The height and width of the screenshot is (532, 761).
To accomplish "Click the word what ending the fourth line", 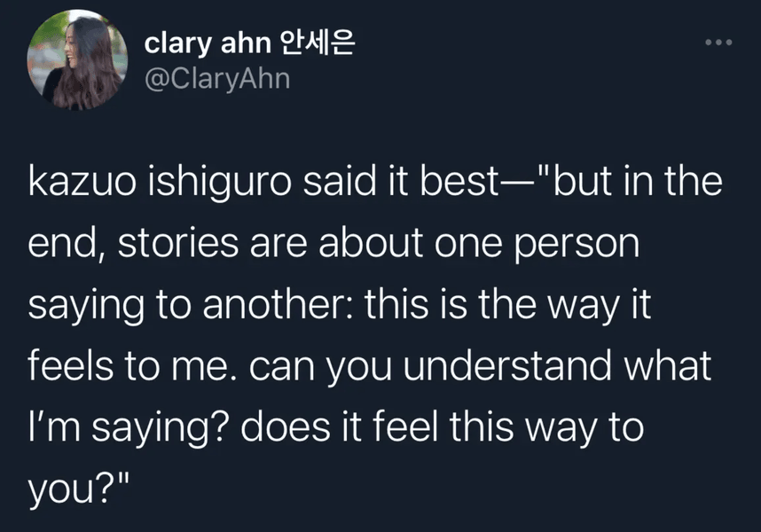I will 668,365.
